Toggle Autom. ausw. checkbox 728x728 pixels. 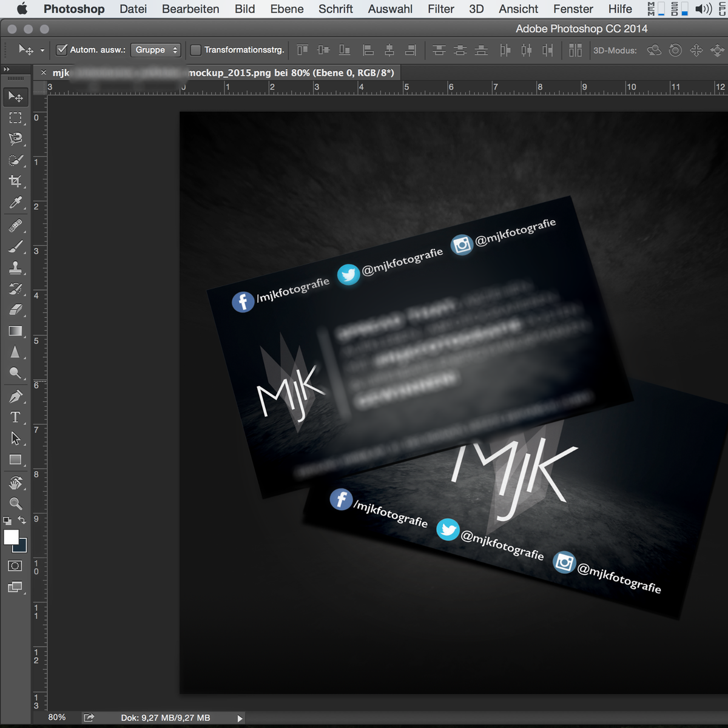(x=61, y=50)
